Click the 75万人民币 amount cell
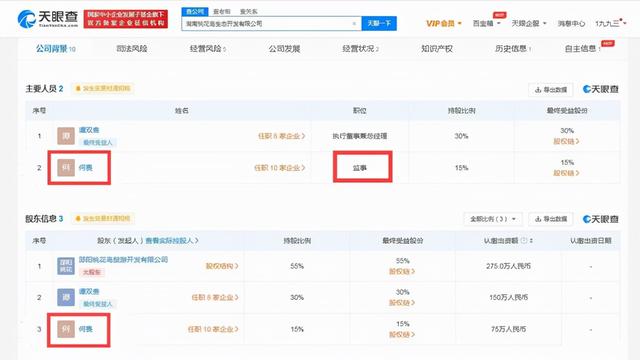640x360 pixels. (509, 329)
